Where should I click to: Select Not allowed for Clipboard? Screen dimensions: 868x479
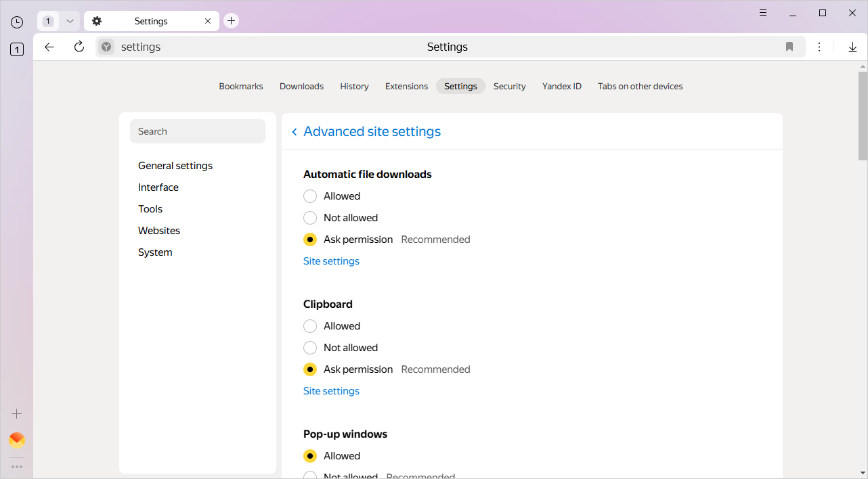[310, 348]
